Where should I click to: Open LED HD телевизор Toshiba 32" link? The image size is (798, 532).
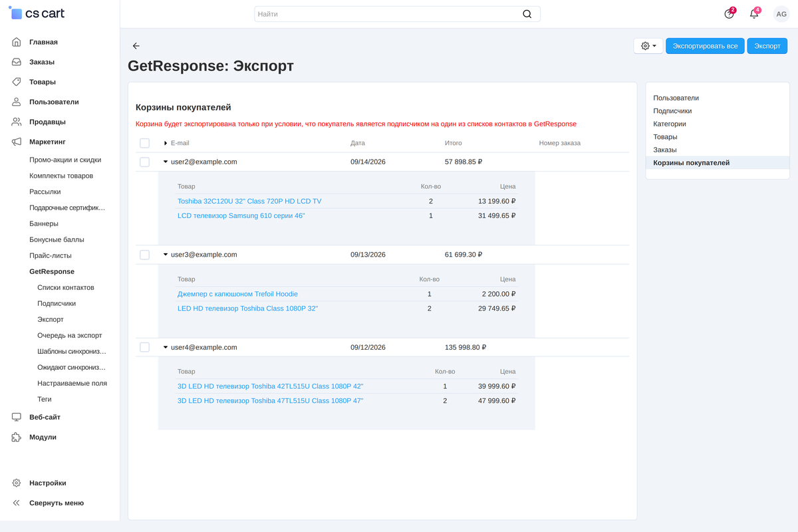tap(248, 309)
